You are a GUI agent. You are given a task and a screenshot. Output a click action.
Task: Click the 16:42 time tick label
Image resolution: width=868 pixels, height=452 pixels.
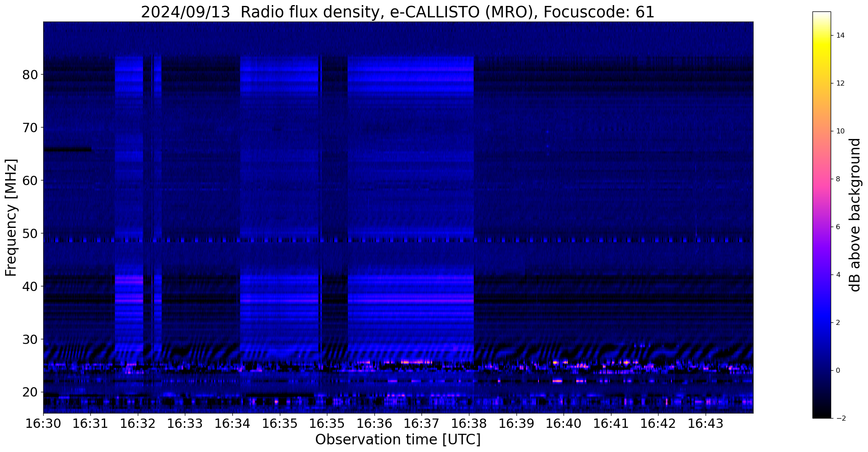pyautogui.click(x=658, y=424)
